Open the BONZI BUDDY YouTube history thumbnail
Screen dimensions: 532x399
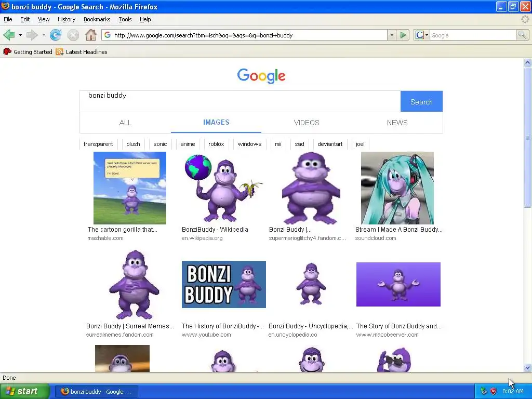[x=224, y=284]
